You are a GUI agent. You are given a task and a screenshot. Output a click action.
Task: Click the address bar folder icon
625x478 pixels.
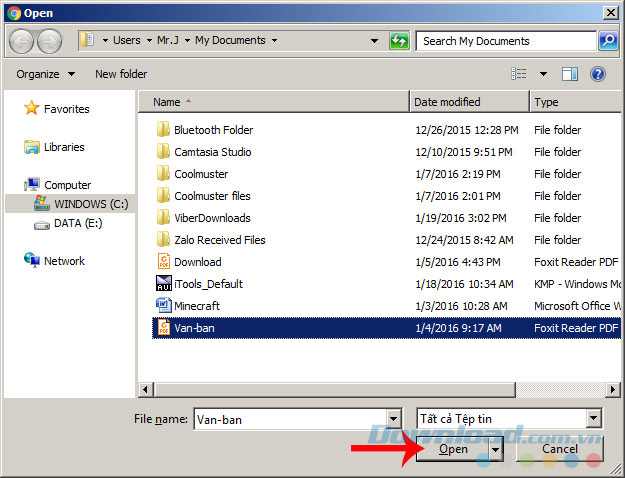(x=87, y=40)
